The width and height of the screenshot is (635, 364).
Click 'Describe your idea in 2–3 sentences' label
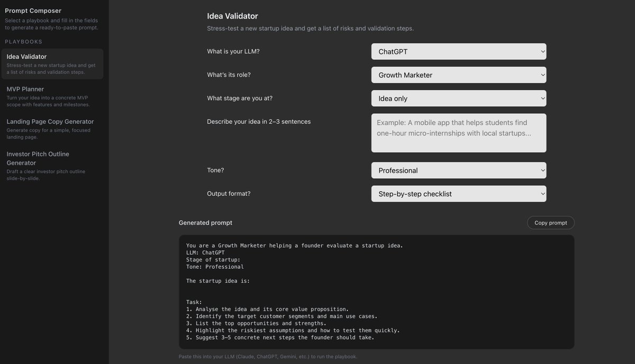259,122
